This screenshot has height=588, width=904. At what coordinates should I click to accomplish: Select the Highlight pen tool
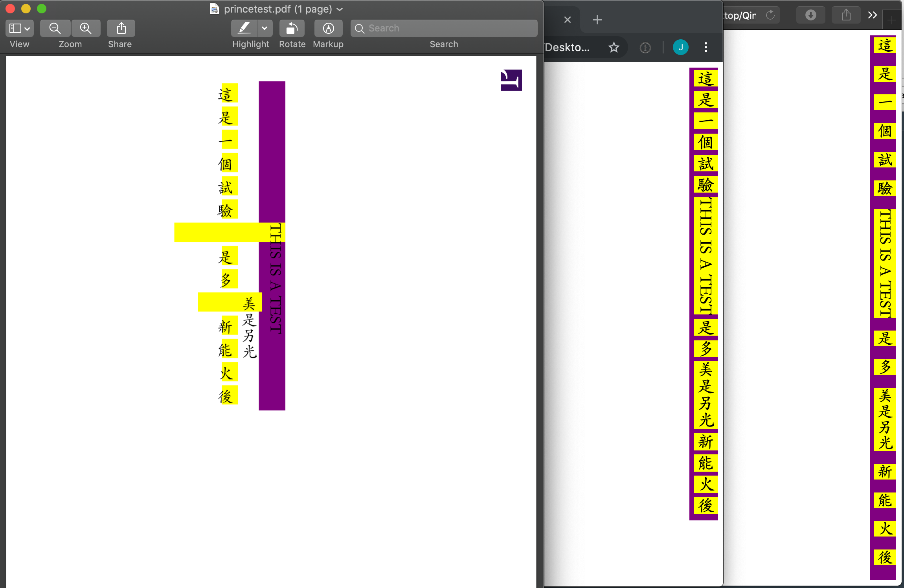coord(244,28)
